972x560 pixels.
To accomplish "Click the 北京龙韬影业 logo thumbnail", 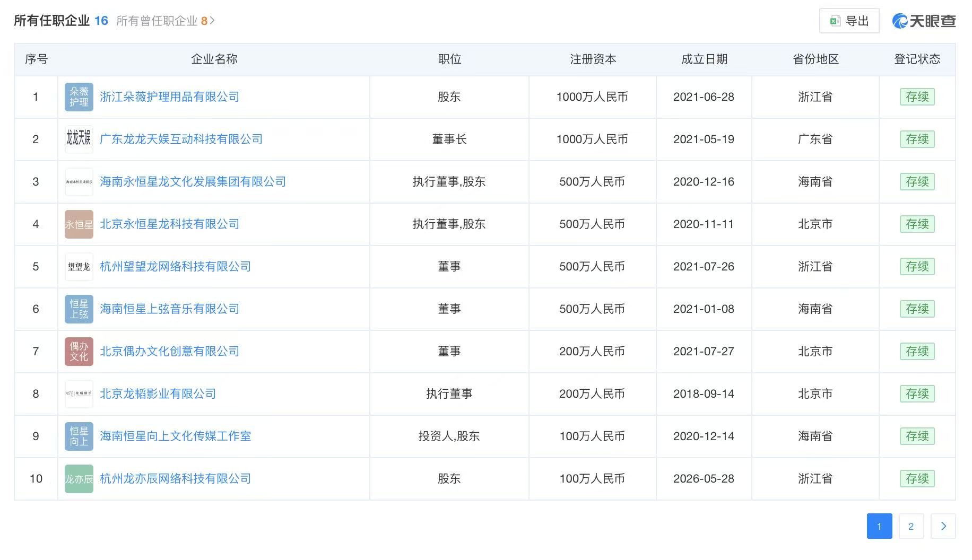I will (x=79, y=394).
